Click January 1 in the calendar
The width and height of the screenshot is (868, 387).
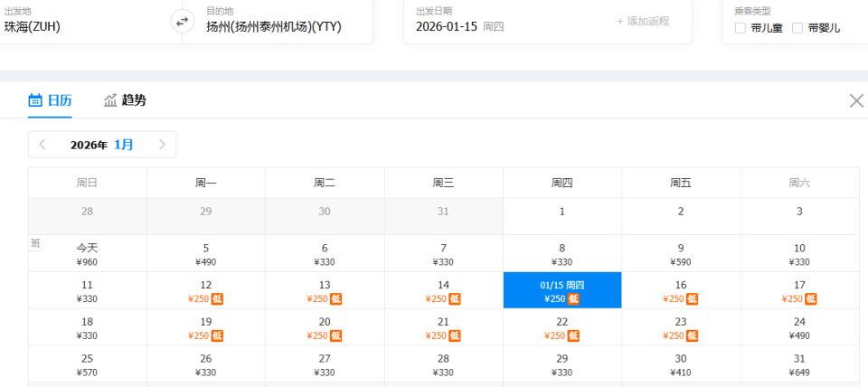[x=562, y=216]
